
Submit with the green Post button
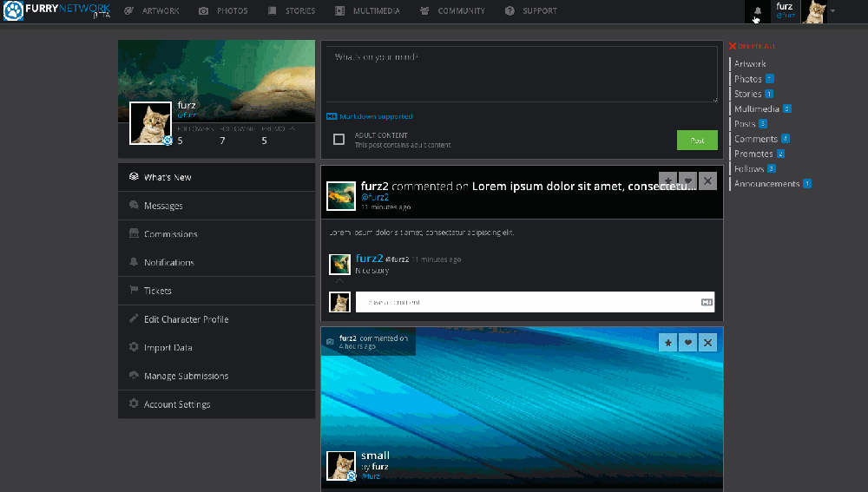[697, 140]
